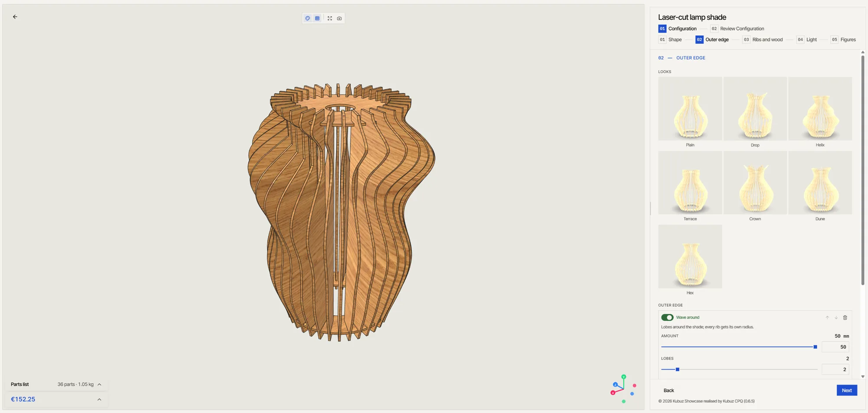Click the side panel vertical scrollbar

(x=863, y=170)
